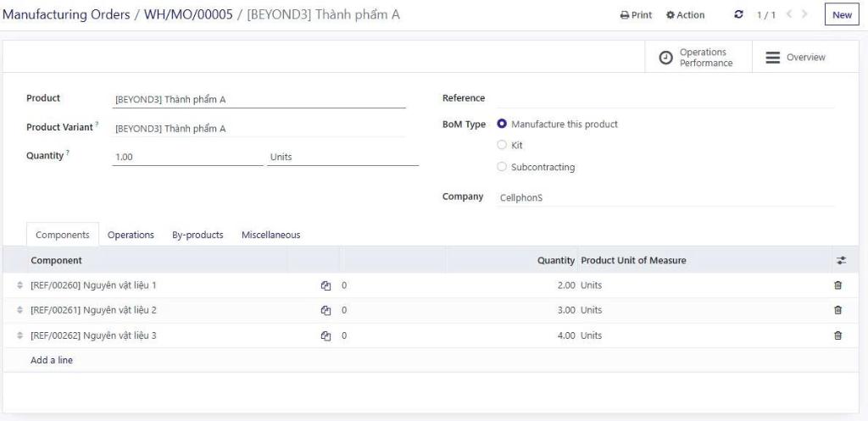Click the Quantity input field
The image size is (868, 421).
pyautogui.click(x=186, y=157)
